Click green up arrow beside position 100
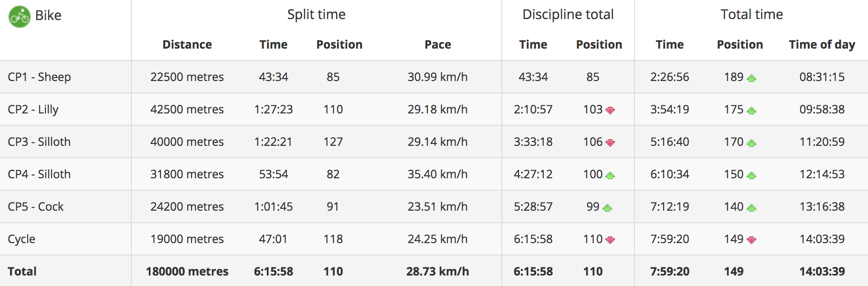This screenshot has height=286, width=868. coord(610,175)
